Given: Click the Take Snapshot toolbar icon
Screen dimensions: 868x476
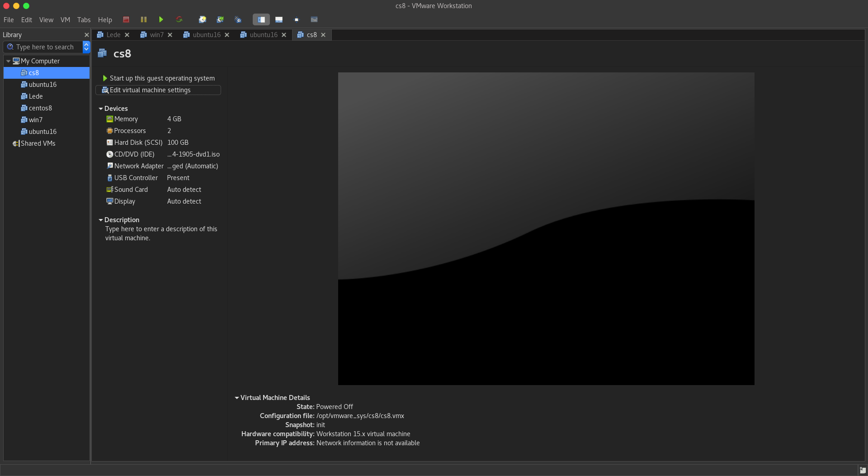Looking at the screenshot, I should [x=203, y=19].
